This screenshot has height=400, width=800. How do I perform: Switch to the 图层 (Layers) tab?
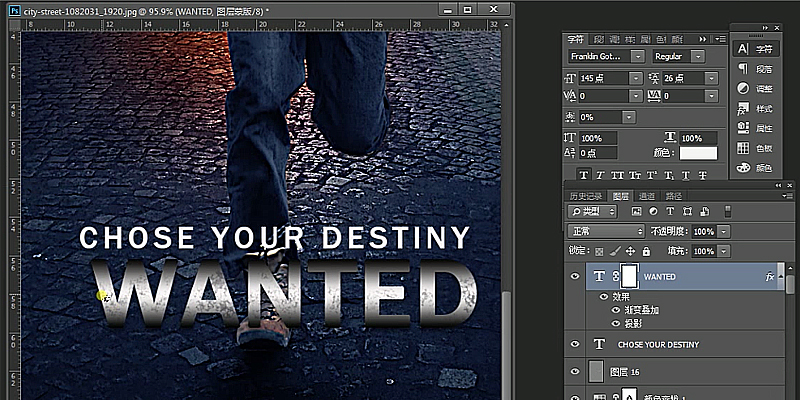coord(620,196)
